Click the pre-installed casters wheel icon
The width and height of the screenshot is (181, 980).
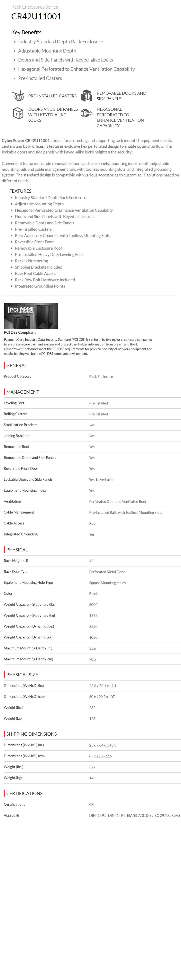[x=18, y=96]
